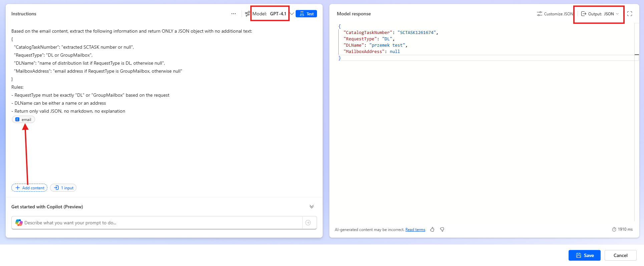Viewport: 644px width, 266px height.
Task: Save the prompt
Action: [584, 255]
